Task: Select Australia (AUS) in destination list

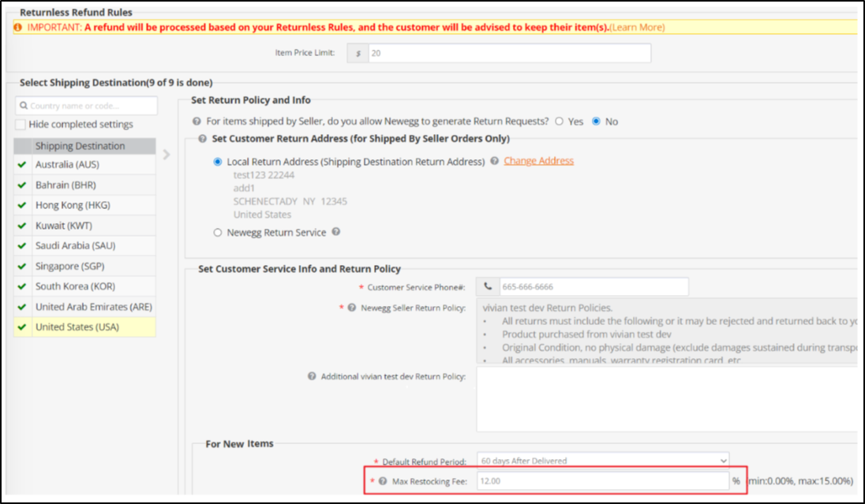Action: 67,165
